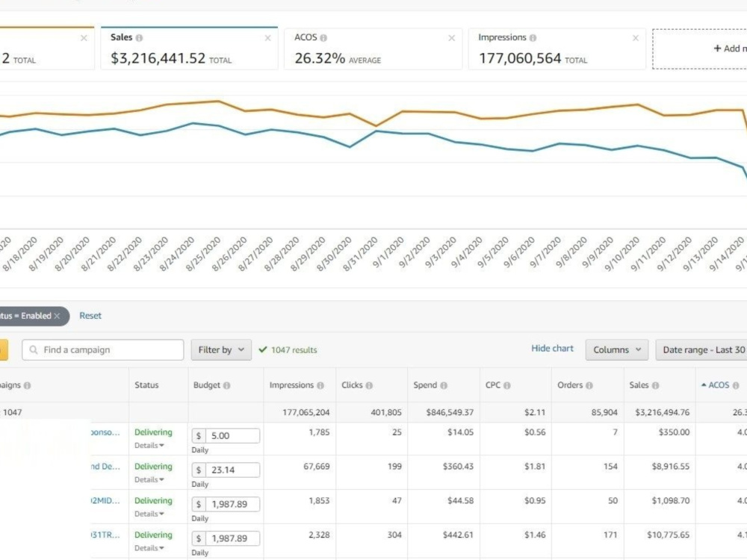Image resolution: width=747 pixels, height=560 pixels.
Task: Show info for Spend column header
Action: [444, 385]
